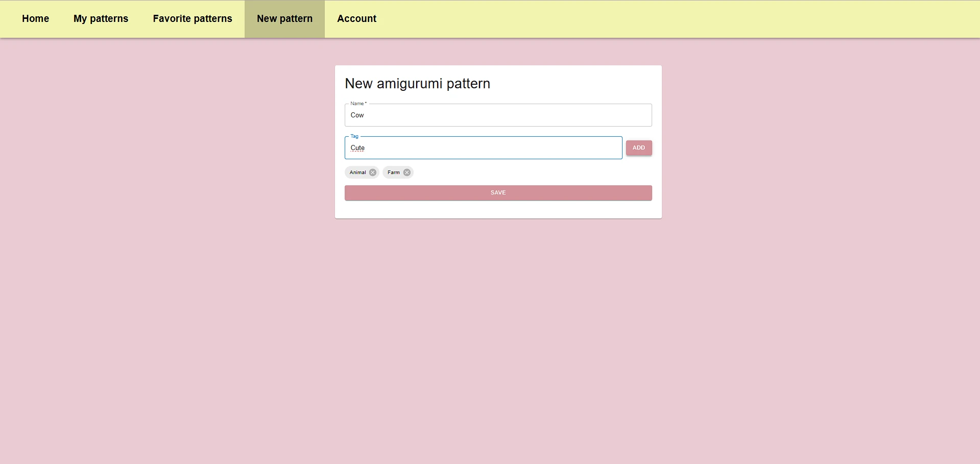This screenshot has width=980, height=464.
Task: Select the Animal tag chip
Action: point(358,173)
